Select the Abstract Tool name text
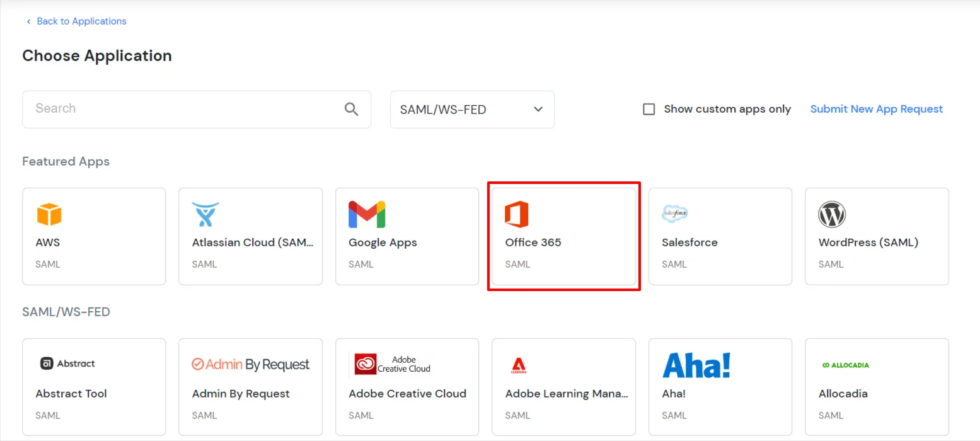980x441 pixels. [71, 393]
